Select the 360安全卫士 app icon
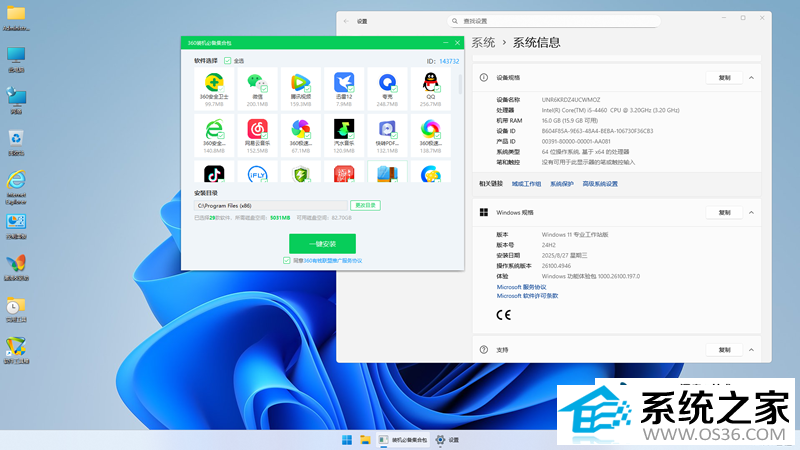Image resolution: width=800 pixels, height=450 pixels. click(x=214, y=82)
